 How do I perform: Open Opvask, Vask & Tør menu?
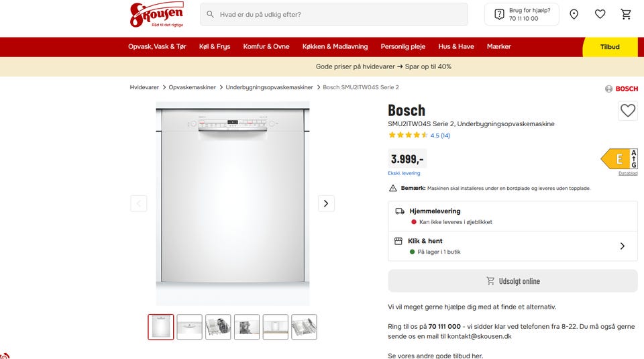point(157,47)
